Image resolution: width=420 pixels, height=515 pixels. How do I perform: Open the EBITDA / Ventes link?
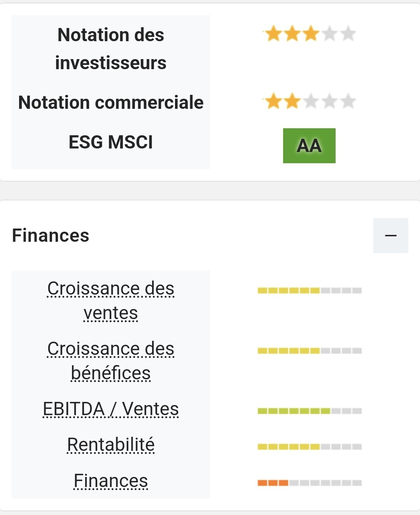click(111, 409)
